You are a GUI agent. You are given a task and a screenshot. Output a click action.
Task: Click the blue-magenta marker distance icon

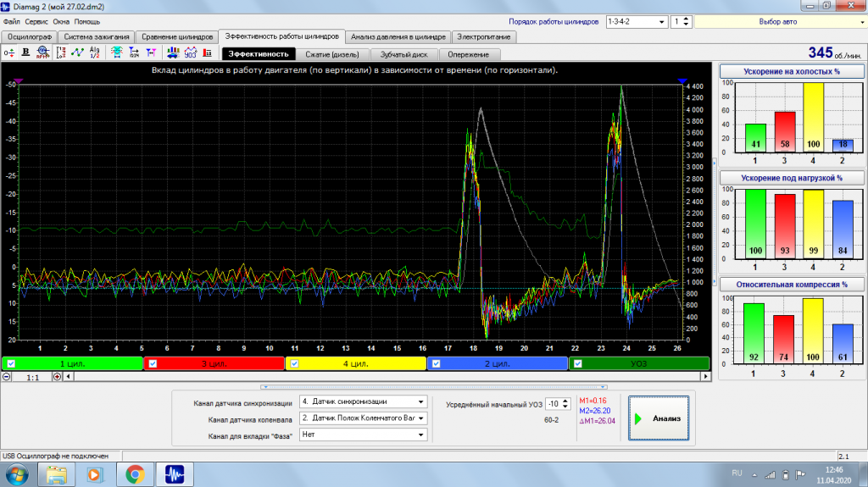[x=151, y=53]
